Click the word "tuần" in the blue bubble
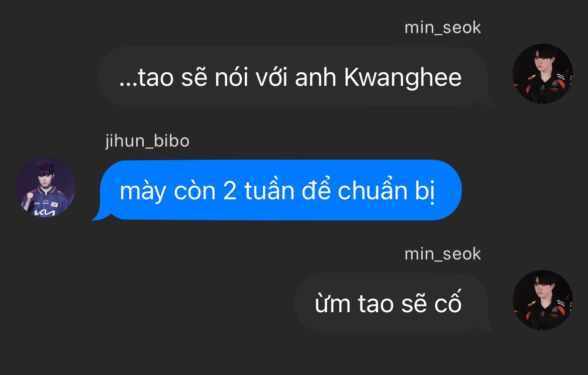The width and height of the screenshot is (588, 375). click(269, 190)
